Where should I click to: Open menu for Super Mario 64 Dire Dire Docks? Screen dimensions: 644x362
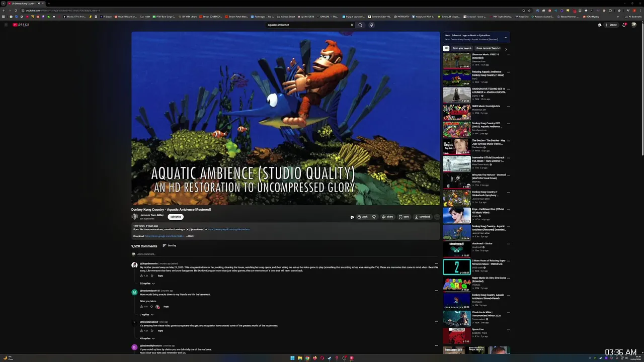pos(509,278)
